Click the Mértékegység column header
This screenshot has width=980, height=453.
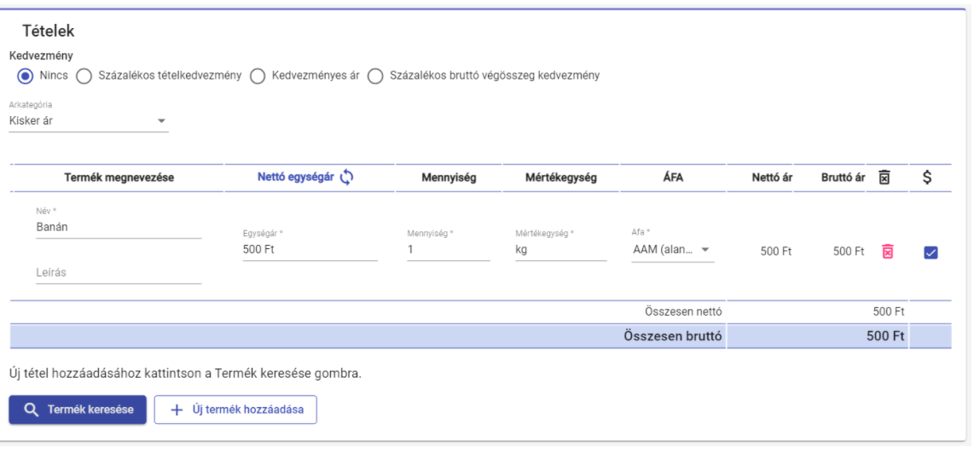(x=561, y=177)
